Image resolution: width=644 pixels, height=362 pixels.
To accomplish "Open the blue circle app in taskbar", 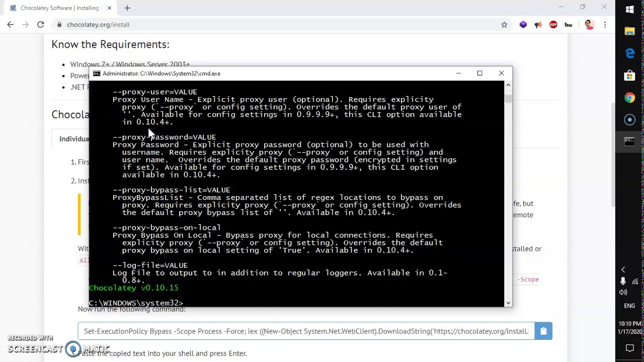I will pos(629,120).
